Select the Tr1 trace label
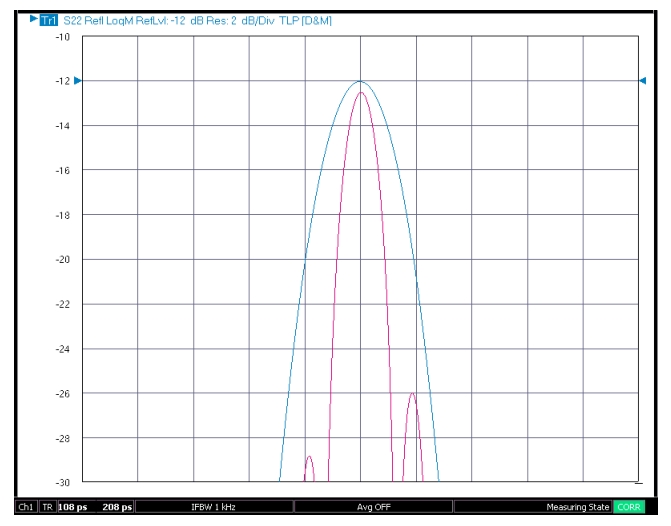 pyautogui.click(x=48, y=19)
